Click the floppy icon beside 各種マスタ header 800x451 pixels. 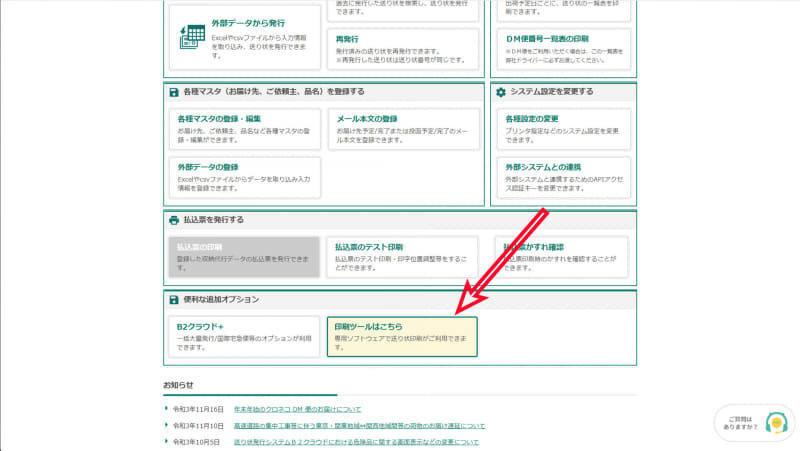[174, 92]
